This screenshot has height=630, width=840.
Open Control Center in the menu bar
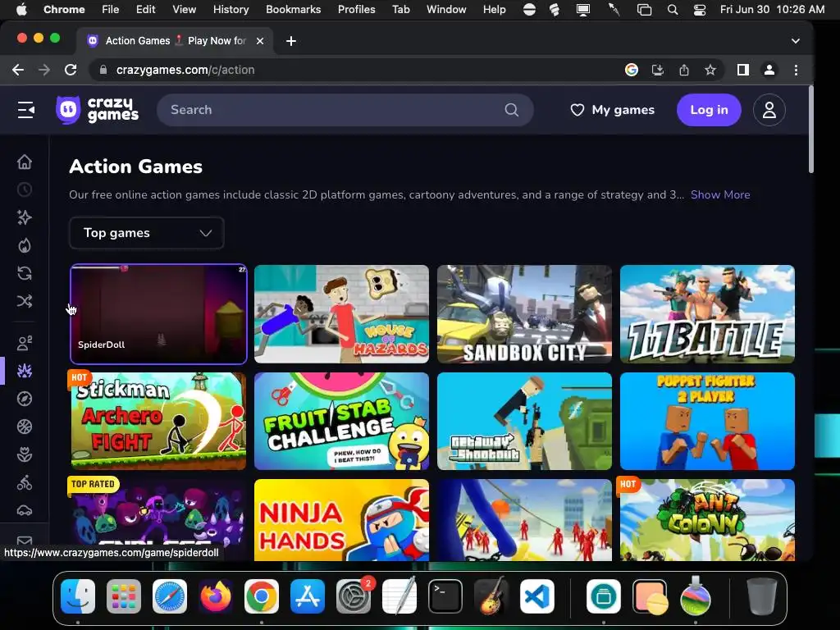click(x=700, y=9)
